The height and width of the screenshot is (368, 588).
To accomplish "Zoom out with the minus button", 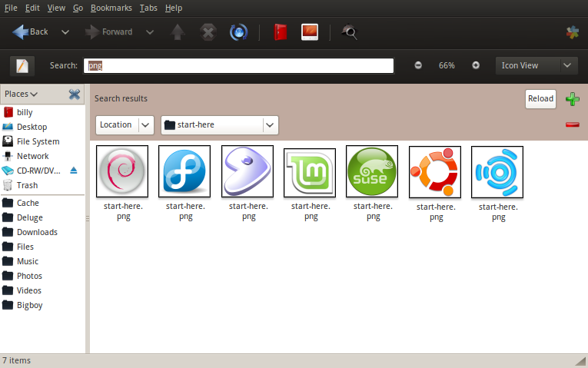I will click(418, 65).
